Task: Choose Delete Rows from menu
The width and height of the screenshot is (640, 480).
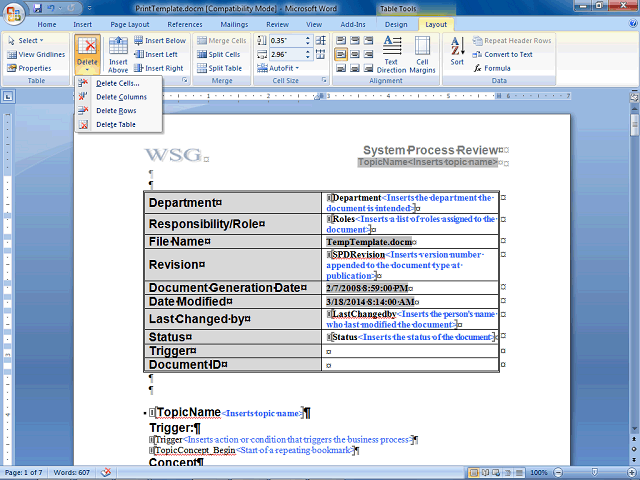Action: (x=118, y=111)
